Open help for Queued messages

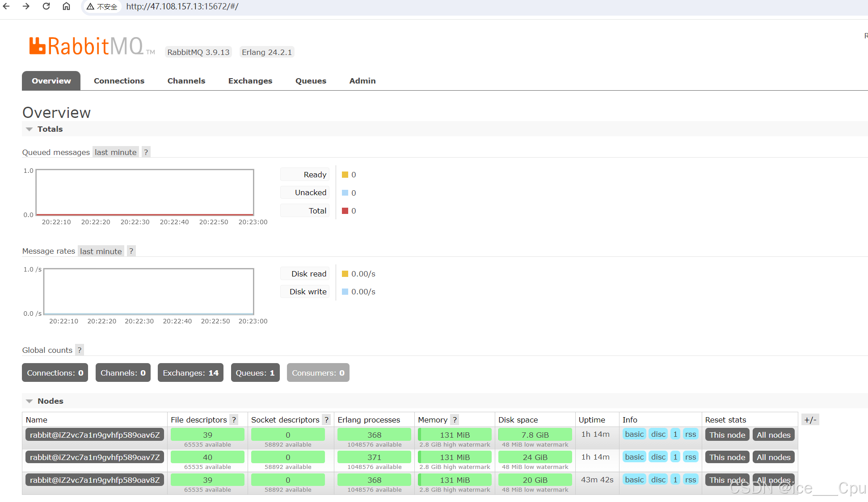[x=146, y=152]
